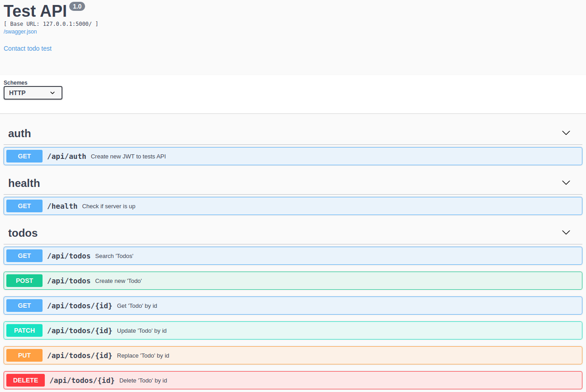The width and height of the screenshot is (586, 392).
Task: Click the GET badge for /api/auth
Action: click(x=24, y=156)
